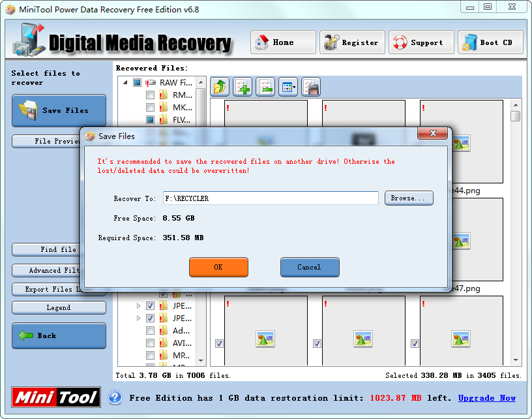532x419 pixels.
Task: Select the AVI... tree item label
Action: [182, 343]
